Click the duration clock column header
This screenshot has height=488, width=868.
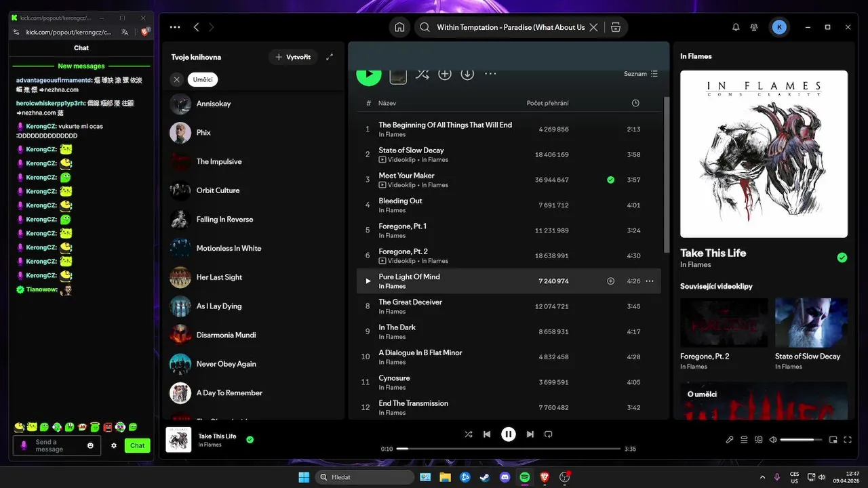click(x=635, y=103)
